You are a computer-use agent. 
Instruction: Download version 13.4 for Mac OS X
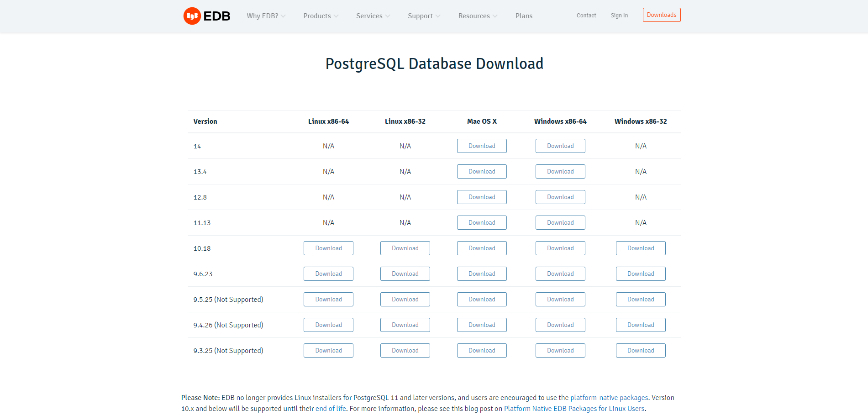point(482,172)
